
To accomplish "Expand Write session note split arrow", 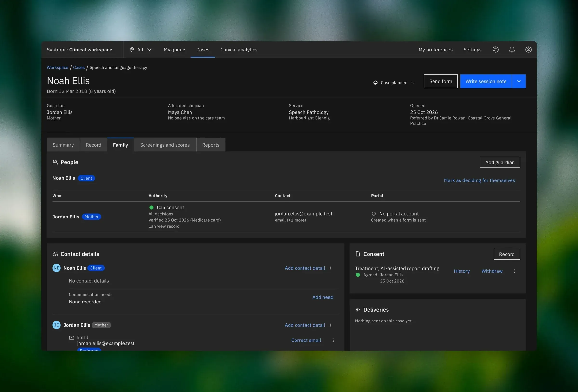I will point(519,81).
